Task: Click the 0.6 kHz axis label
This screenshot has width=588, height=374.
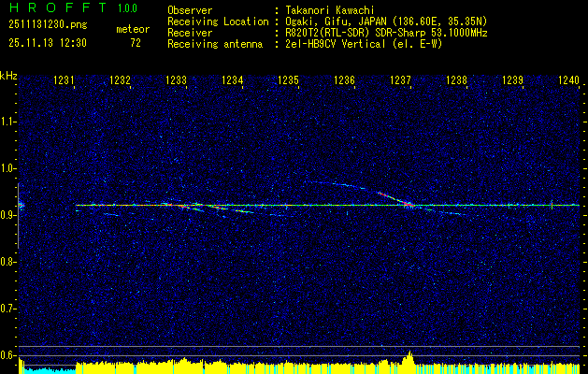Action: 7,355
